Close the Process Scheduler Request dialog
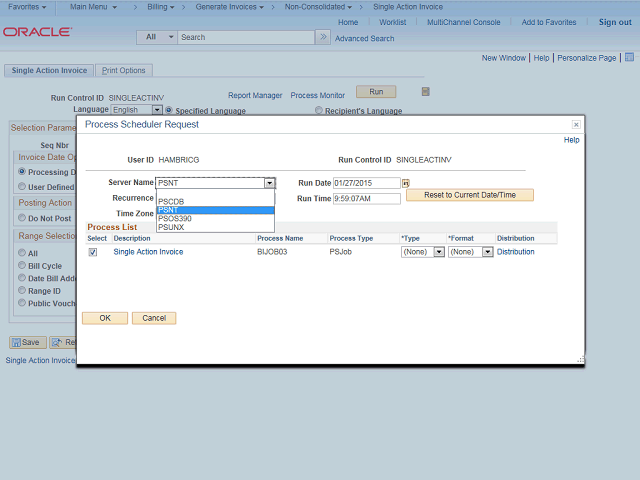Image resolution: width=640 pixels, height=480 pixels. 576,125
